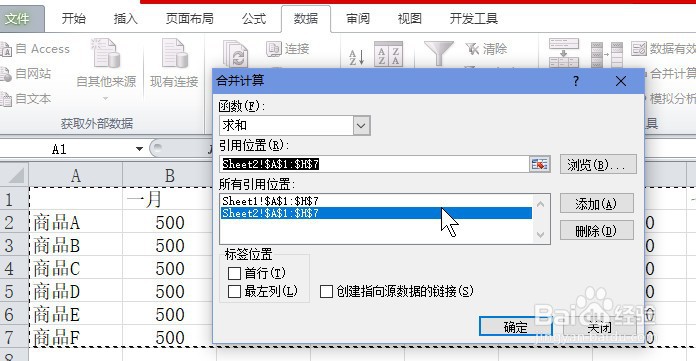696x361 pixels.
Task: Switch to the 视图 tab
Action: 409,19
